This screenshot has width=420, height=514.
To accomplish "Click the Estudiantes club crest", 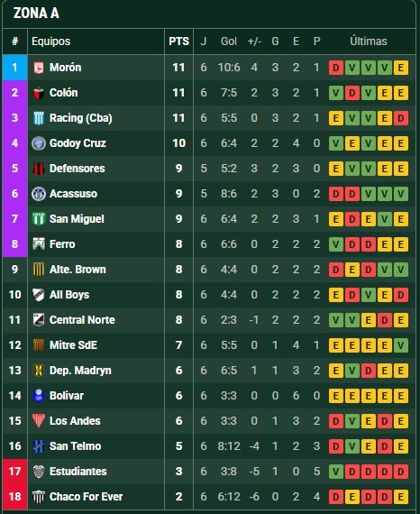I will (39, 472).
